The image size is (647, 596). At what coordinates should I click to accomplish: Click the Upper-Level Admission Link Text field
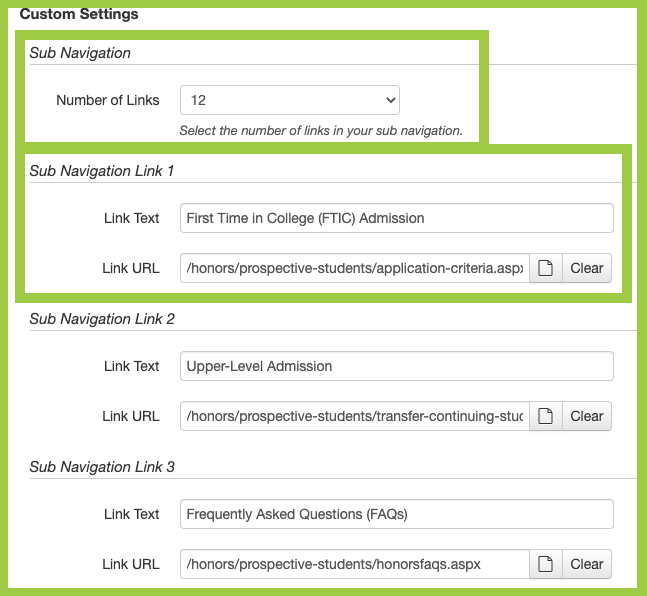[x=396, y=366]
